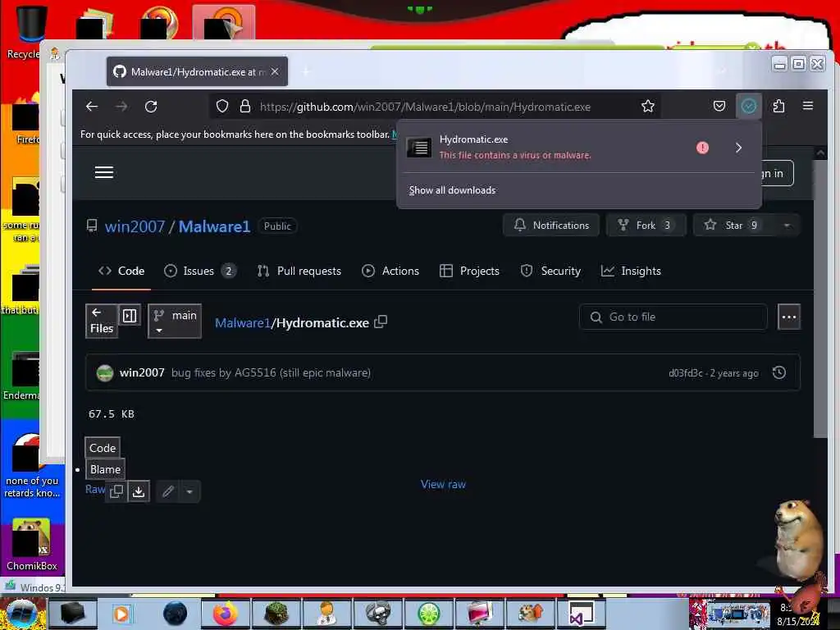Click the page vertical scrollbar
The width and height of the screenshot is (840, 630).
(820, 298)
